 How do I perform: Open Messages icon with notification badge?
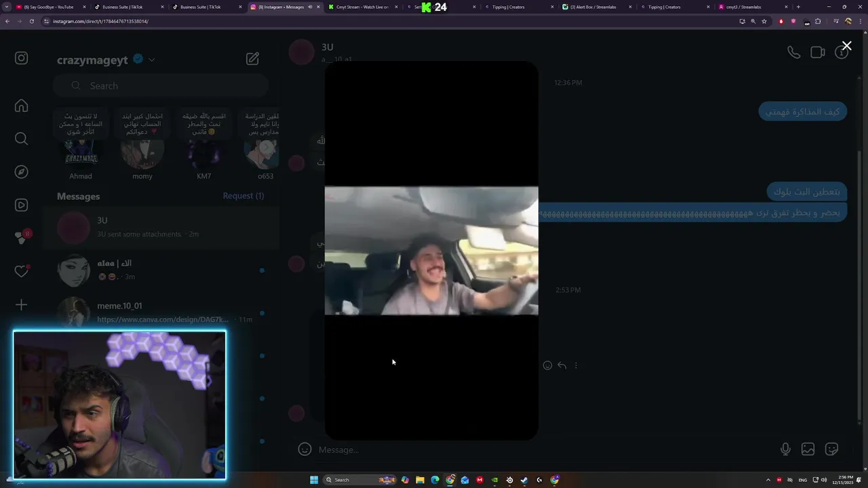coord(22,237)
